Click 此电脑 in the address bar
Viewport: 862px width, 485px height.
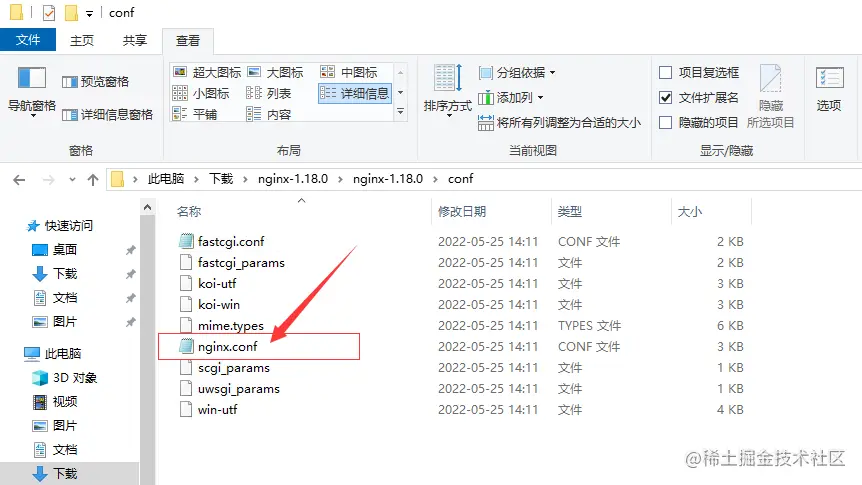(x=165, y=179)
